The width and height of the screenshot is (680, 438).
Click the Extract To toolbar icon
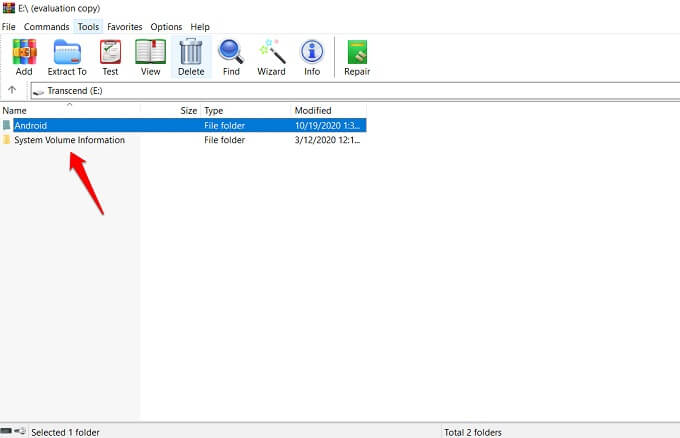point(67,57)
